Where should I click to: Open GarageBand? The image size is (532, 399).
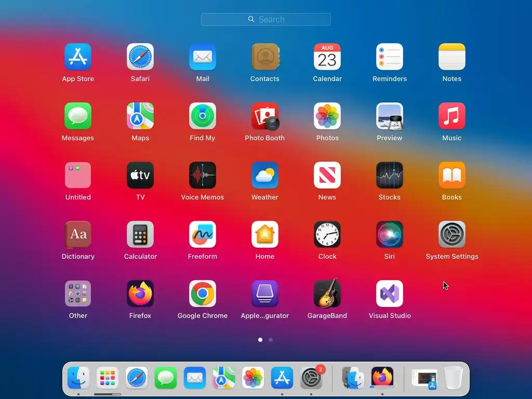click(x=327, y=293)
